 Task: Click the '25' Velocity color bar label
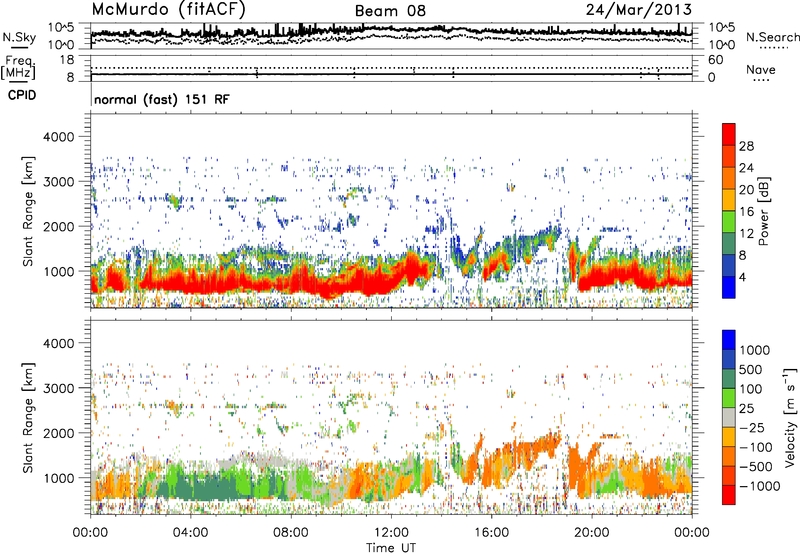(x=746, y=409)
